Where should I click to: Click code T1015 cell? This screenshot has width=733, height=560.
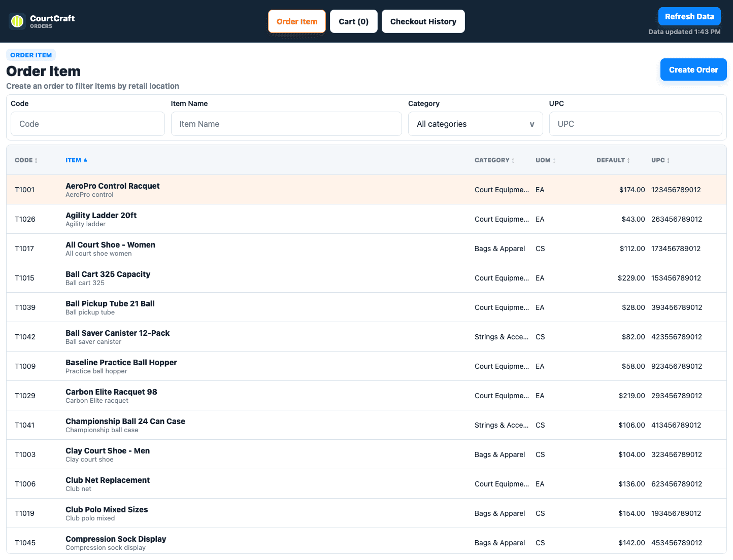[x=24, y=278]
